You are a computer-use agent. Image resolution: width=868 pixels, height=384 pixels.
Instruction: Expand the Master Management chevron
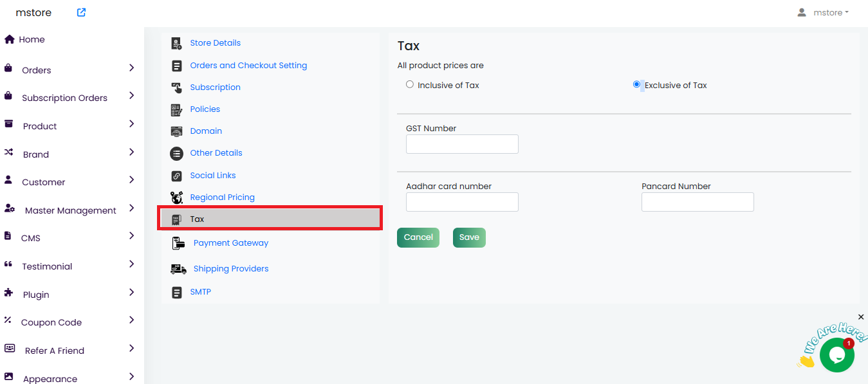(x=131, y=208)
